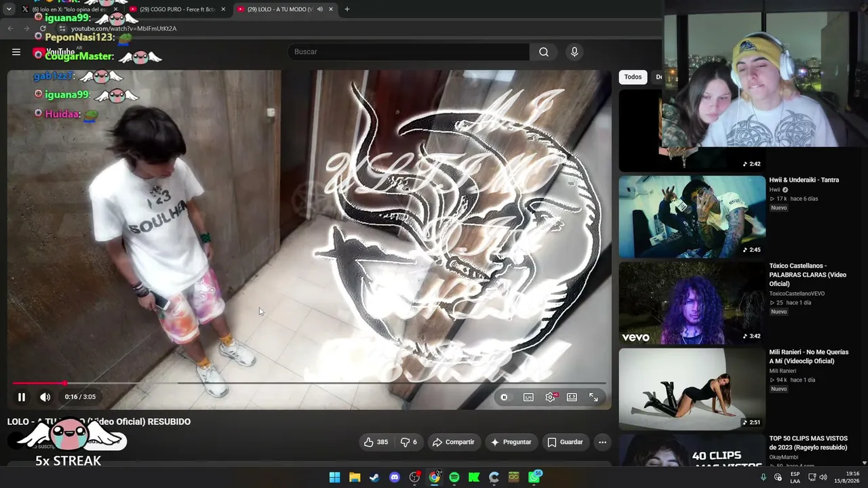Like the video with 385 likes

[376, 442]
